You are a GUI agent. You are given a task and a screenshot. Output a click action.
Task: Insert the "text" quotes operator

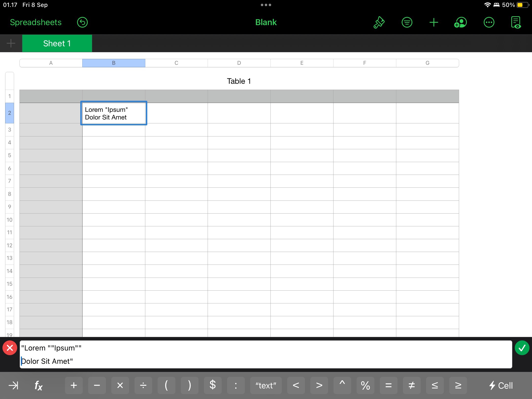coord(266,385)
